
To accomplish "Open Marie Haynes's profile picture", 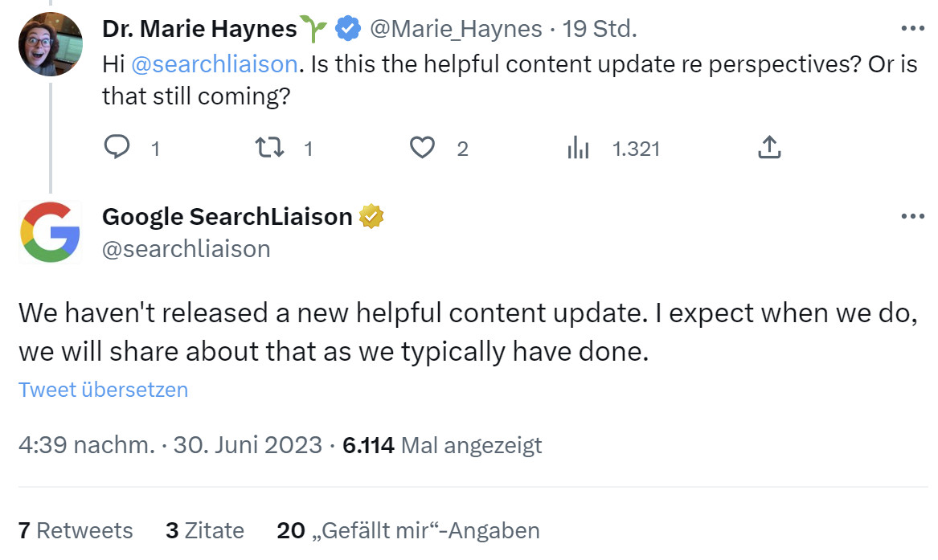I will pyautogui.click(x=51, y=44).
